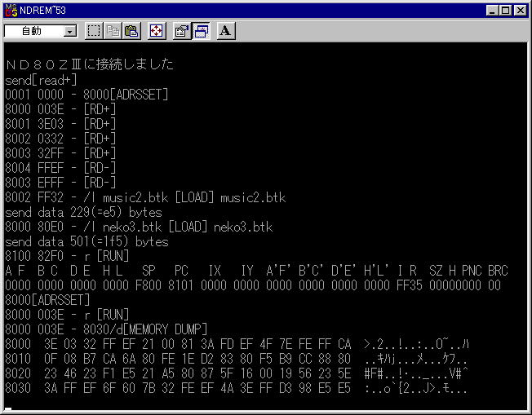Click SP value 'F800'
Viewport: 532px width, 415px height.
[x=149, y=285]
